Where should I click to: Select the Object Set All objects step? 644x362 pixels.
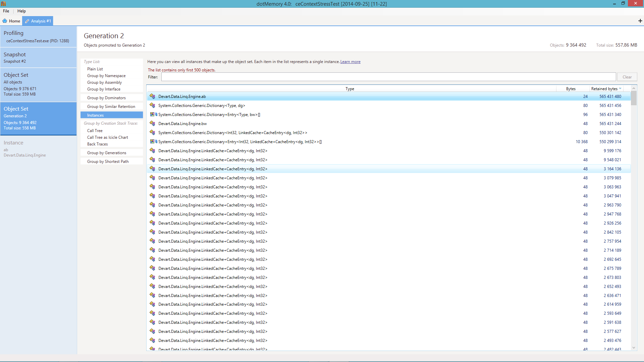pyautogui.click(x=38, y=85)
